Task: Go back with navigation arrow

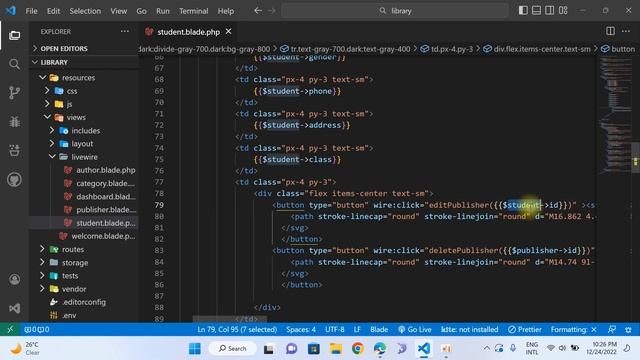Action: (x=258, y=11)
